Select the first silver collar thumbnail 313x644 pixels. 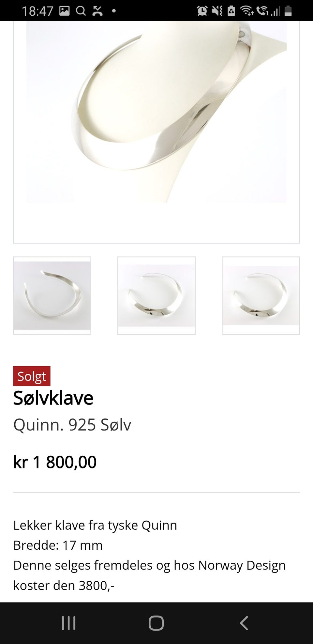click(x=52, y=295)
